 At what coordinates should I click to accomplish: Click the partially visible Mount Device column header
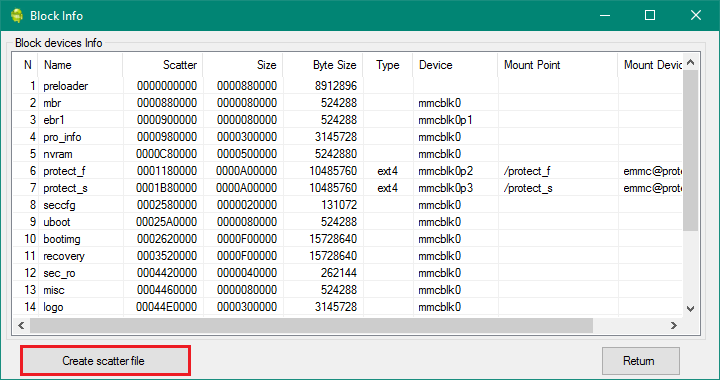pos(650,65)
